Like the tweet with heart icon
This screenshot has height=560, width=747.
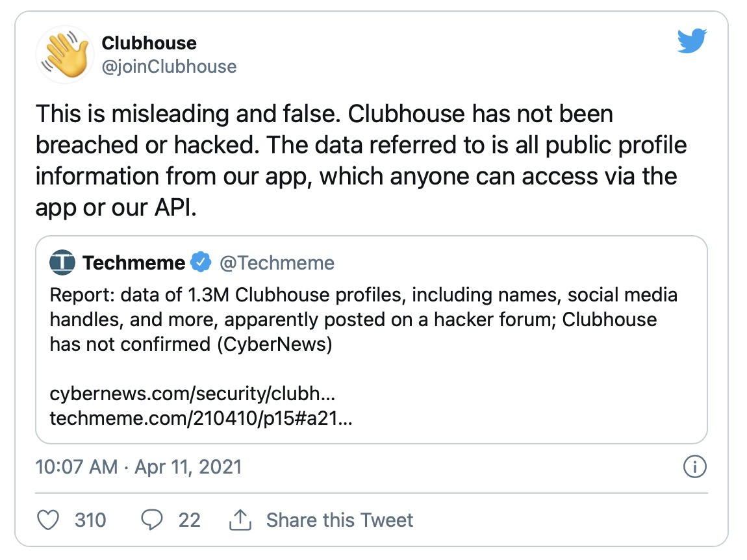point(49,520)
